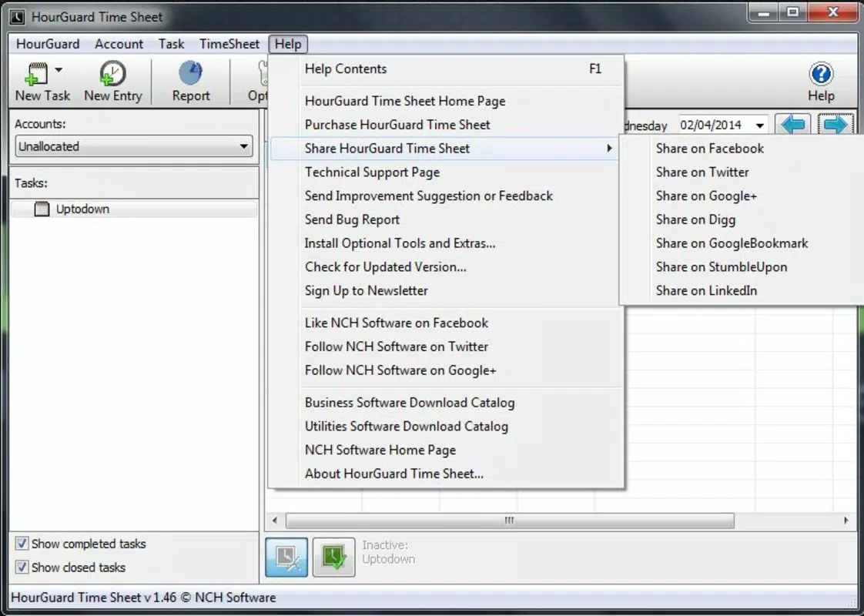Open the HourGuard menu
The height and width of the screenshot is (616, 864).
(48, 44)
